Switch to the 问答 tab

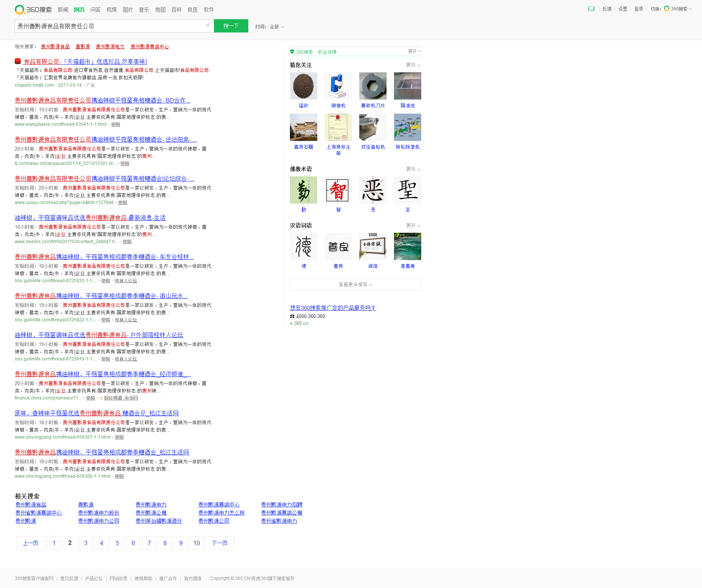click(95, 10)
